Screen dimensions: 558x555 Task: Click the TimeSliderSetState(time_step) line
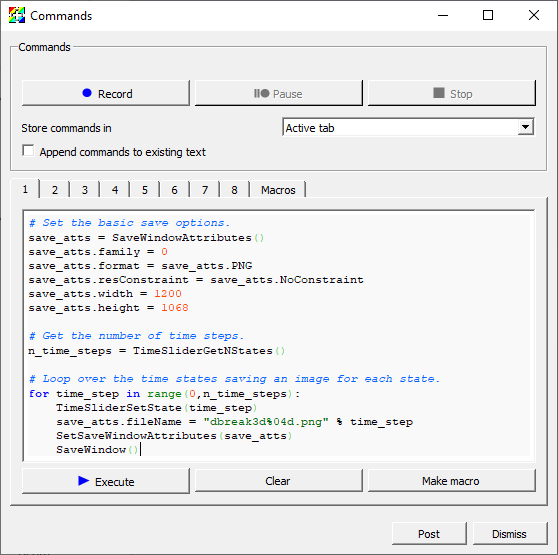(157, 408)
